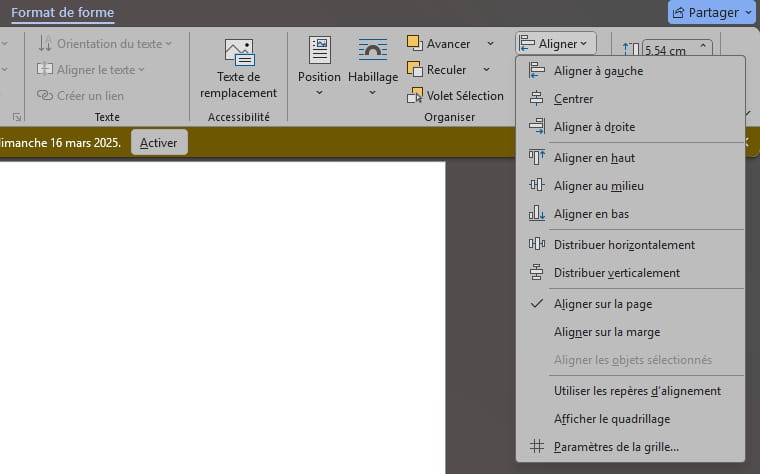
Task: Click the Distribuer verticalement icon
Action: click(537, 272)
